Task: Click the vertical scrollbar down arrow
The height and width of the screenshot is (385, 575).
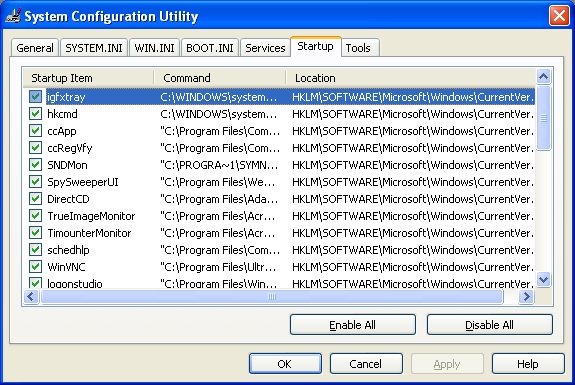Action: [x=543, y=279]
